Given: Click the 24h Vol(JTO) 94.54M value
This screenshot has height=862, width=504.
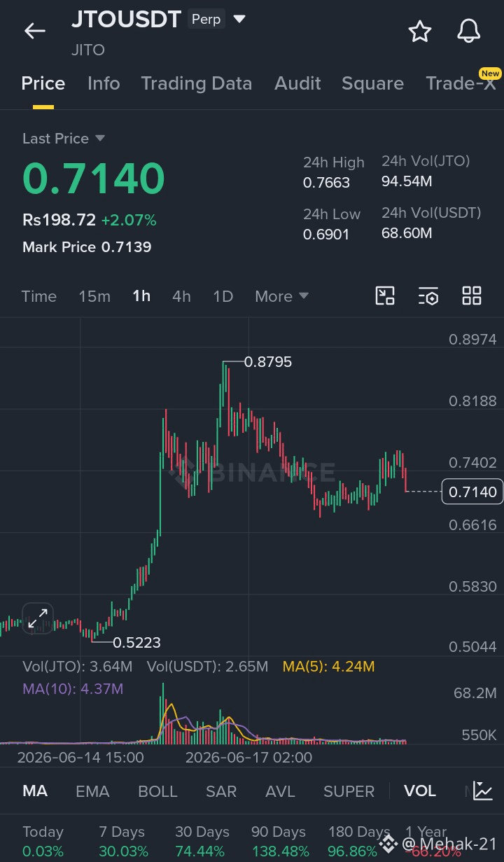Looking at the screenshot, I should (x=407, y=181).
